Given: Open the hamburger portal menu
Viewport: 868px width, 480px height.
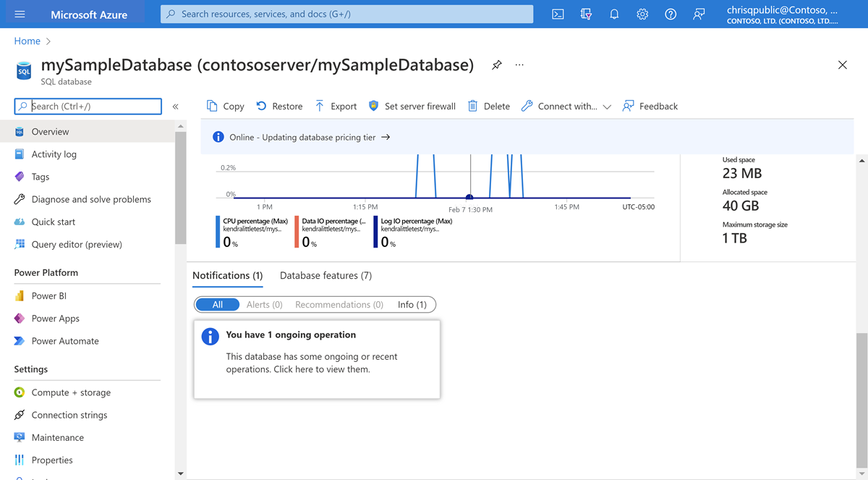Looking at the screenshot, I should click(x=20, y=14).
